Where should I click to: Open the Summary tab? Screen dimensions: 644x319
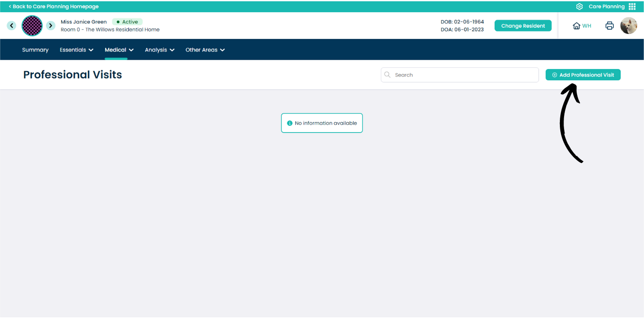(35, 50)
